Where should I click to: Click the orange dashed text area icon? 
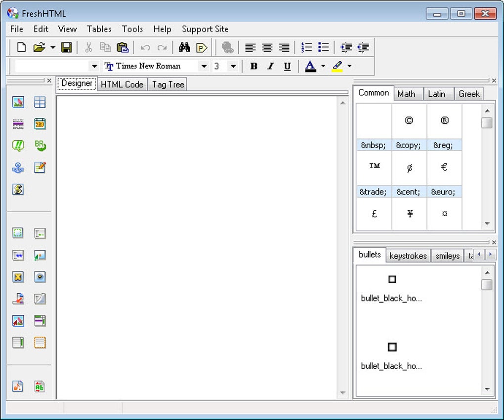pos(40,343)
